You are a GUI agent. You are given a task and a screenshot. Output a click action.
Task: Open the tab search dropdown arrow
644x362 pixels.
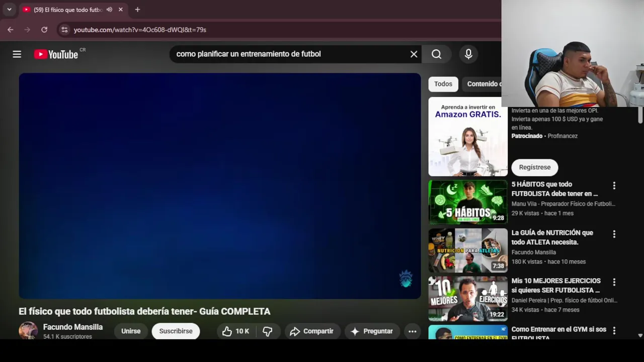9,10
